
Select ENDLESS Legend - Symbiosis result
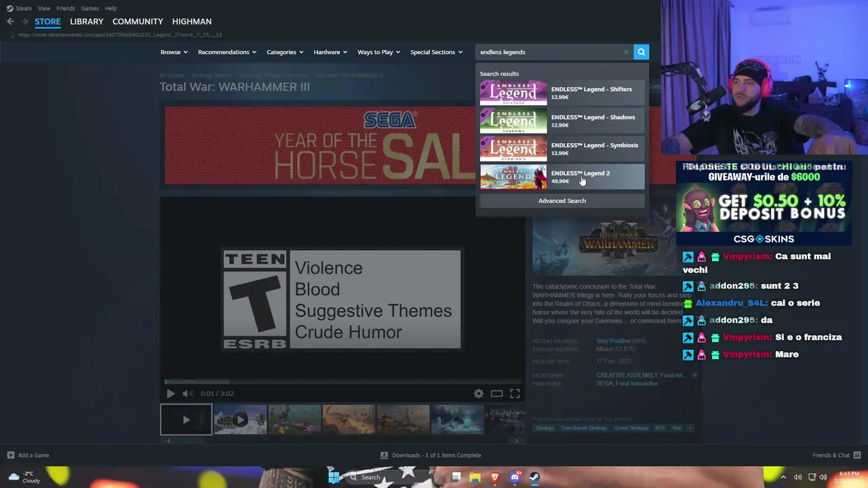[562, 148]
